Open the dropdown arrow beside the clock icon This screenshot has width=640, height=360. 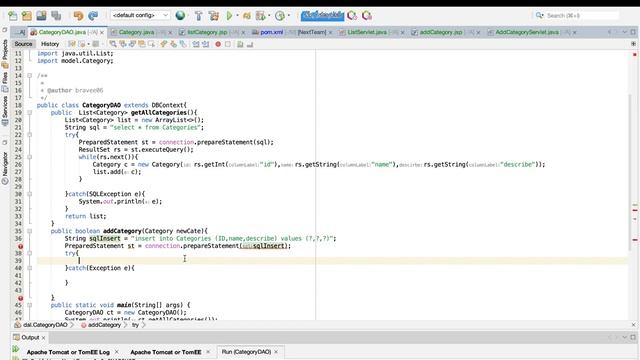click(x=289, y=16)
